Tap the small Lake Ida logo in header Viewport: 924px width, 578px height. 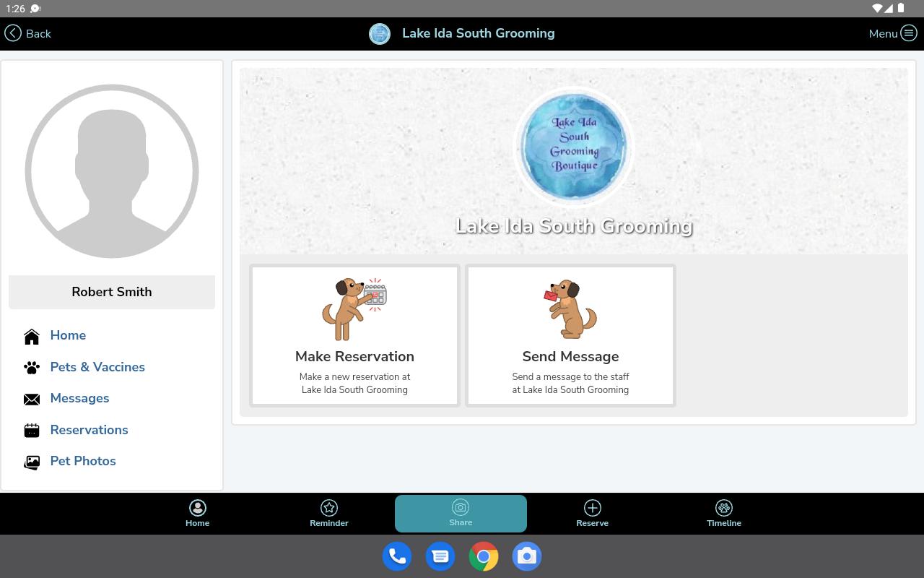[x=380, y=33]
